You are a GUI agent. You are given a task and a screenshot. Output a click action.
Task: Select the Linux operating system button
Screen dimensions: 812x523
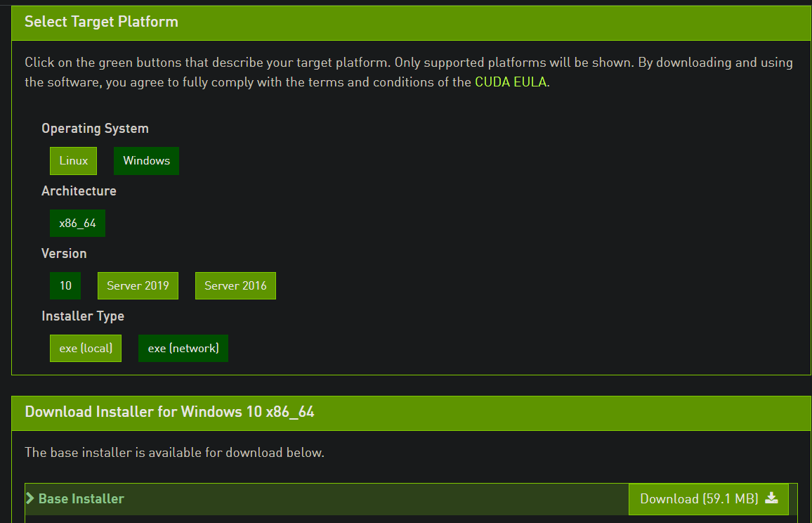coord(73,161)
